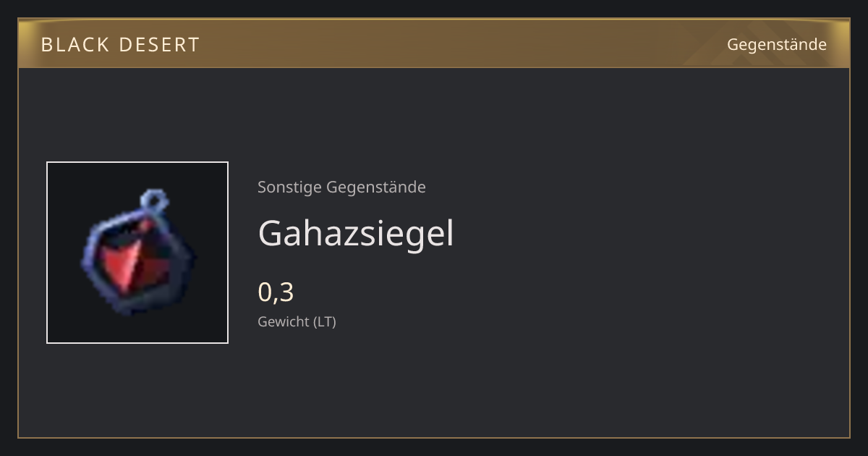The height and width of the screenshot is (456, 868).
Task: Click the (LT) unit text
Action: pos(324,322)
